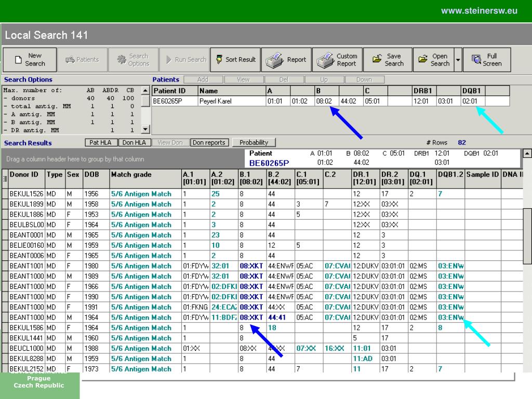
Task: Click the Probability button
Action: coord(254,142)
